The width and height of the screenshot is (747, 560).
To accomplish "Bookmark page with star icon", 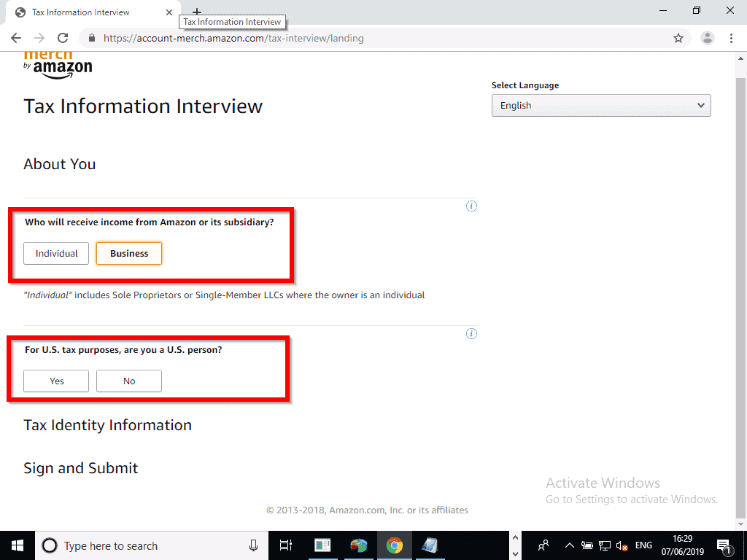I will tap(678, 38).
